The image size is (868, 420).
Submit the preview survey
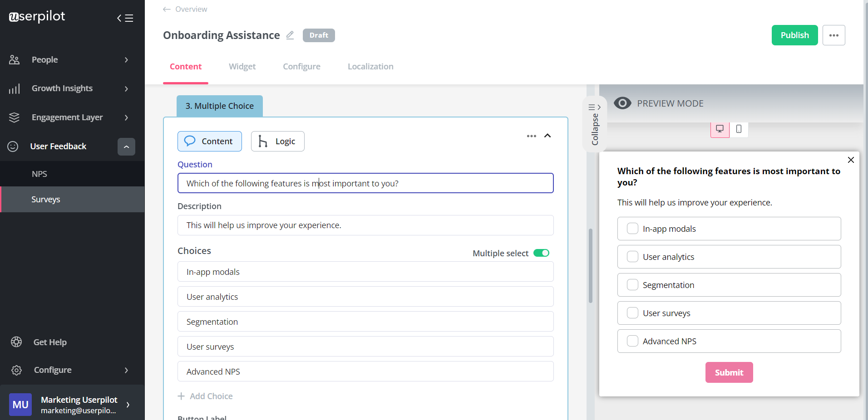[729, 372]
